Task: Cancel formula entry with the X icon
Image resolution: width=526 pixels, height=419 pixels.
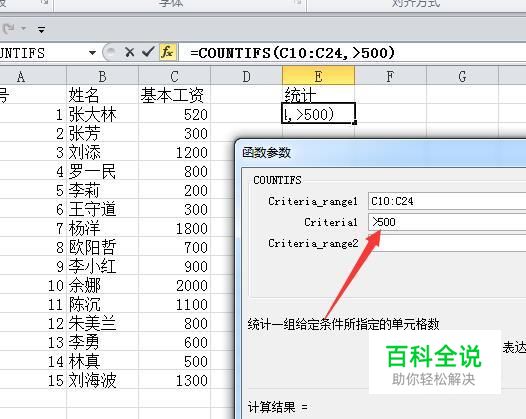Action: 129,52
